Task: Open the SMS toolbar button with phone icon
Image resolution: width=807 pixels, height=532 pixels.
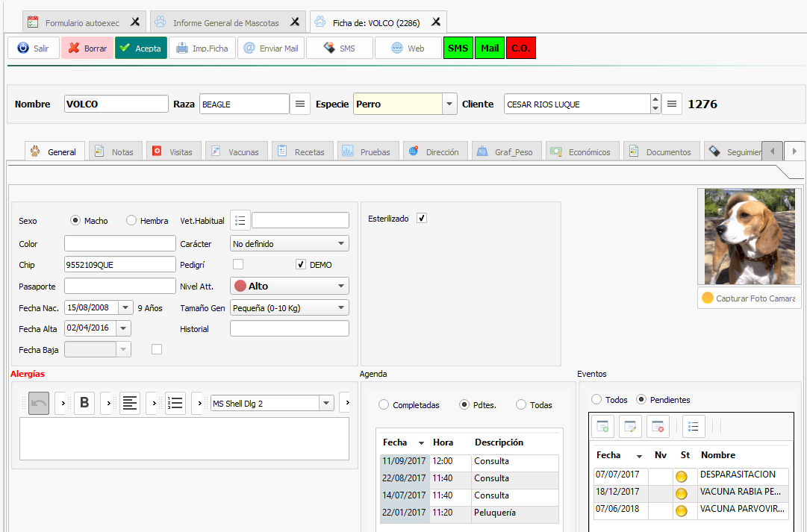Action: 340,48
